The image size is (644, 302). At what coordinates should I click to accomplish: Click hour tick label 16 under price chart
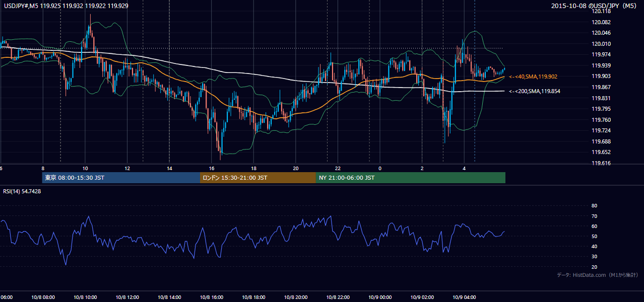[212, 168]
